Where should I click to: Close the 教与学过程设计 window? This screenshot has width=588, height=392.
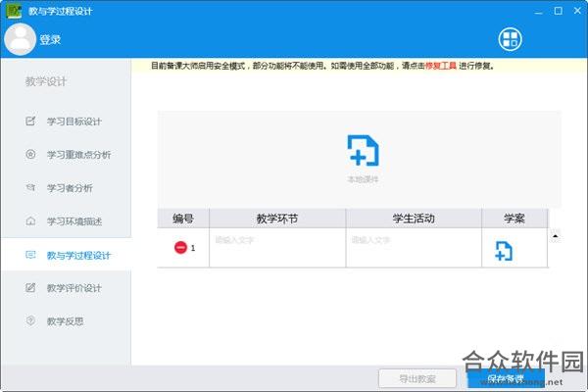pyautogui.click(x=577, y=11)
